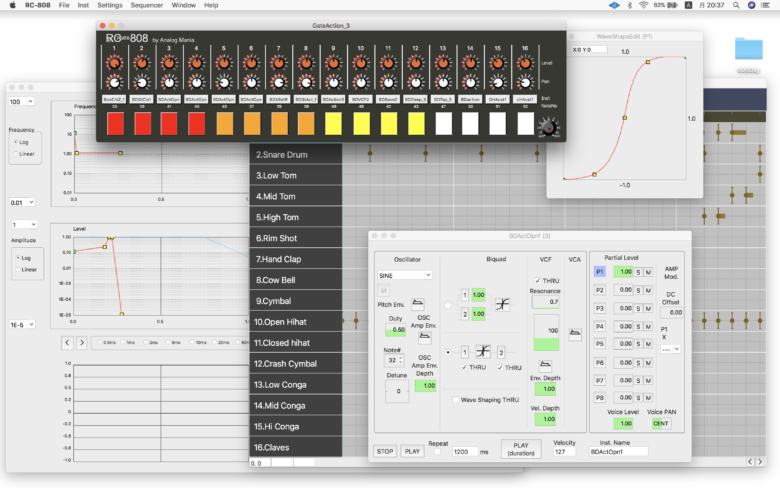
Task: Adjust the channel 1 Level knob
Action: click(114, 63)
